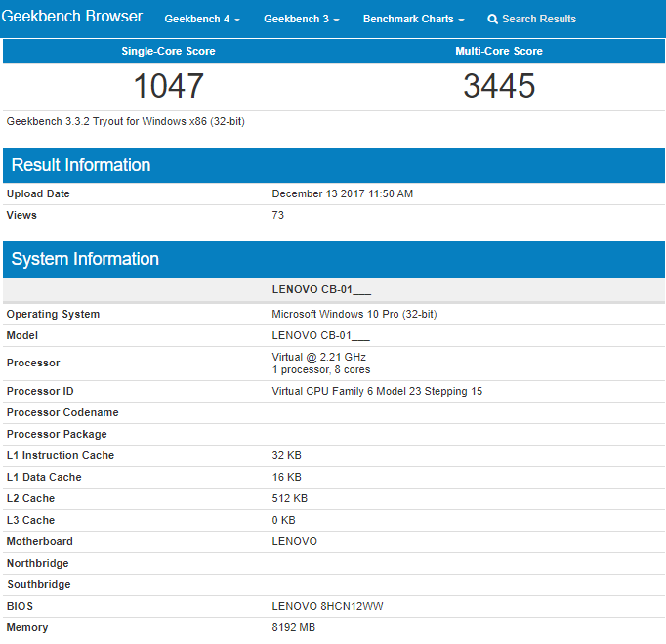The image size is (666, 644).
Task: Open the Geekbench 4 dropdown menu
Action: pos(202,20)
